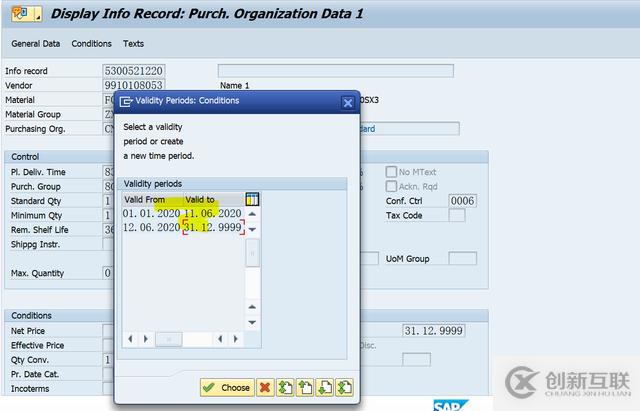Viewport: 640px width, 411px height.
Task: Click the Tax Code input field
Action: pyautogui.click(x=457, y=215)
